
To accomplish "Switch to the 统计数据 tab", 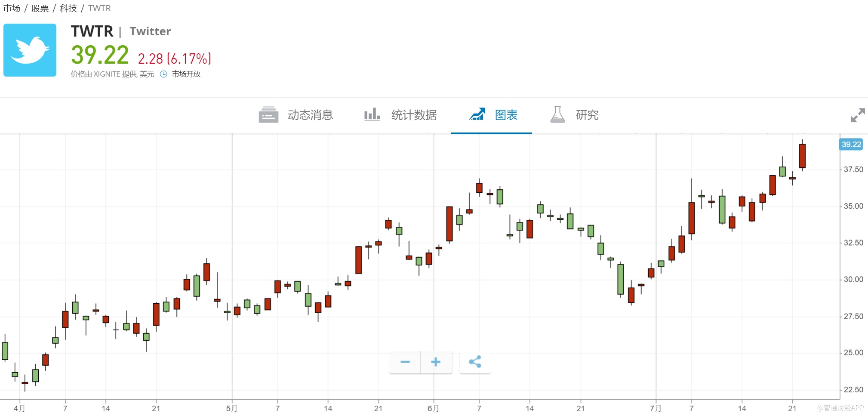I will click(414, 115).
